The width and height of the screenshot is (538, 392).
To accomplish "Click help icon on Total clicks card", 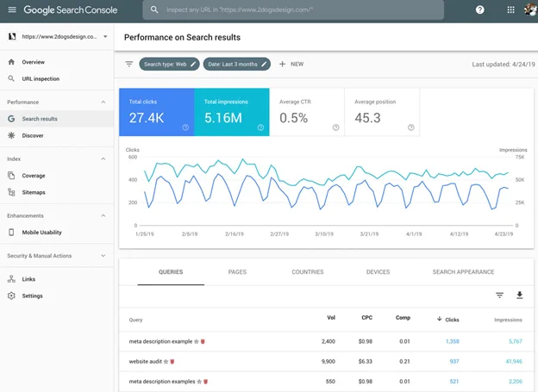I will click(x=185, y=128).
